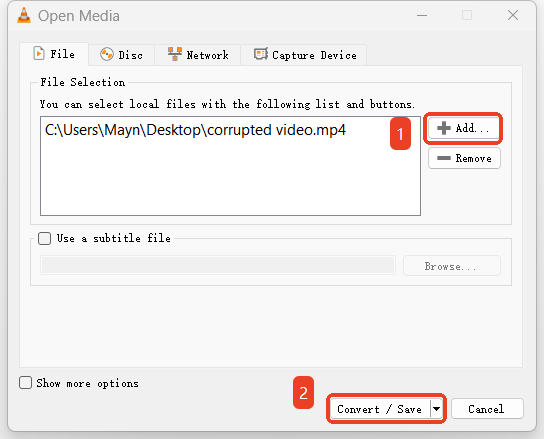This screenshot has width=544, height=439.
Task: Open the Network tab
Action: (198, 55)
